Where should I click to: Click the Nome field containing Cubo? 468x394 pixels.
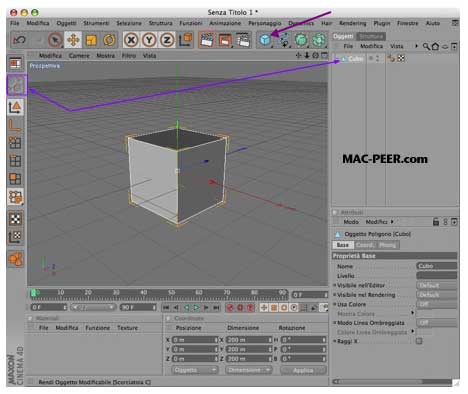click(x=437, y=266)
